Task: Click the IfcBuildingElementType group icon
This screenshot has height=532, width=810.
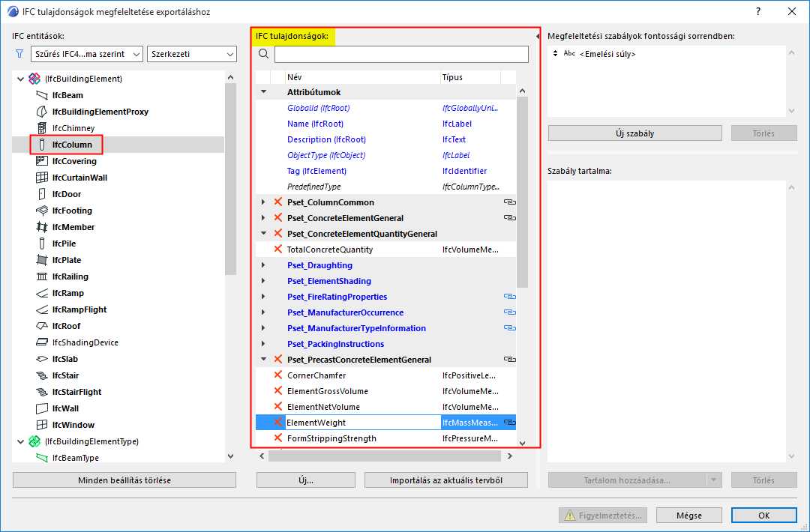Action: 34,441
